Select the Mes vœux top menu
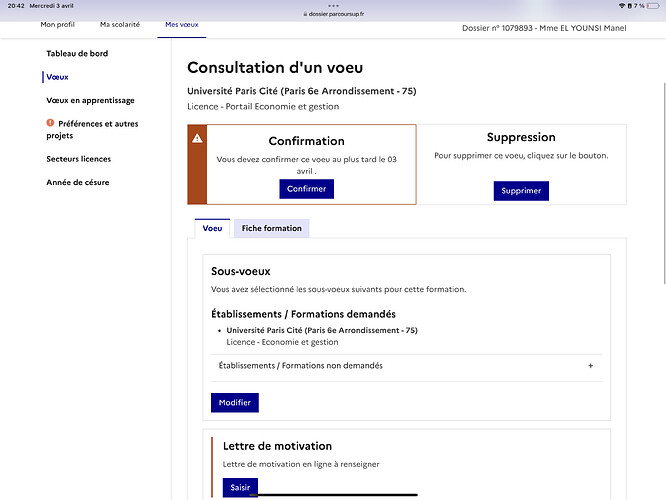This screenshot has height=500, width=666. (x=182, y=25)
